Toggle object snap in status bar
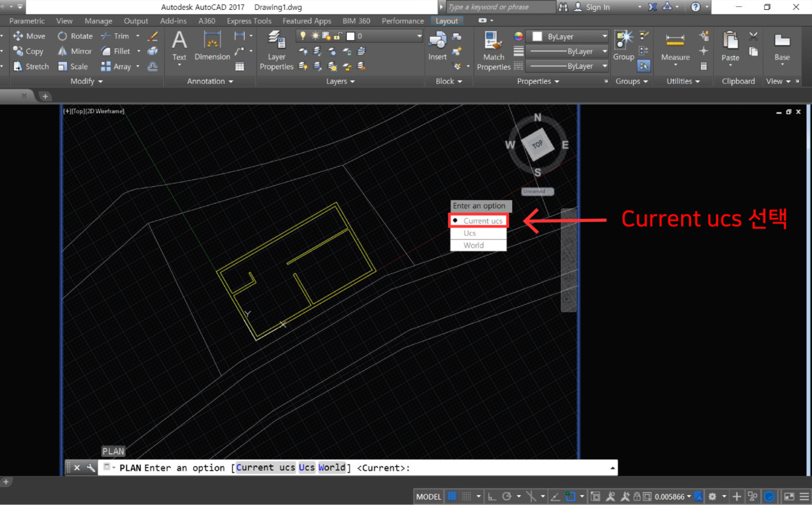Viewport: 812px width, 505px height. click(x=571, y=496)
